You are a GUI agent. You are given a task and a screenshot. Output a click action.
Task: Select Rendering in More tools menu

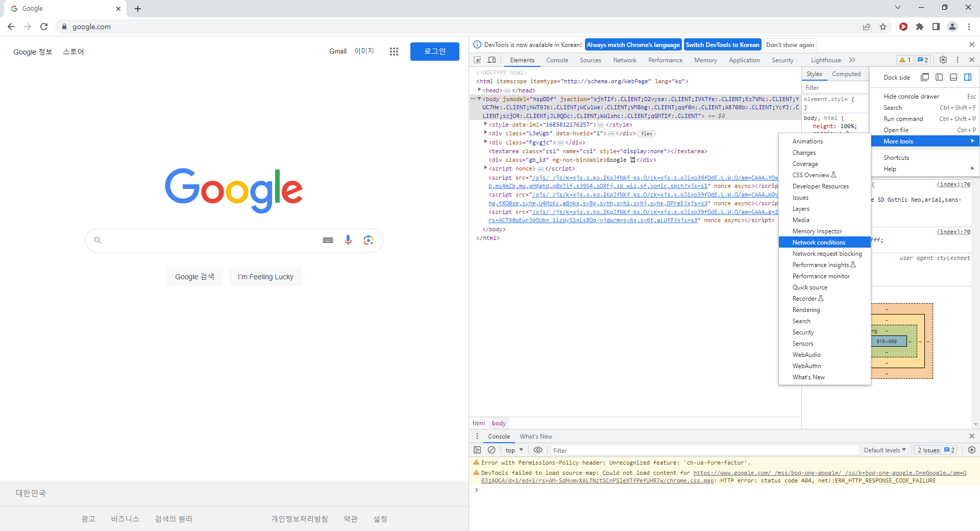click(824, 310)
